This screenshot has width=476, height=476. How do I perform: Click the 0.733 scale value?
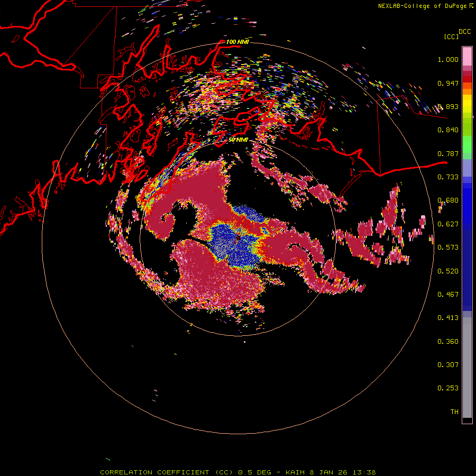pyautogui.click(x=448, y=177)
